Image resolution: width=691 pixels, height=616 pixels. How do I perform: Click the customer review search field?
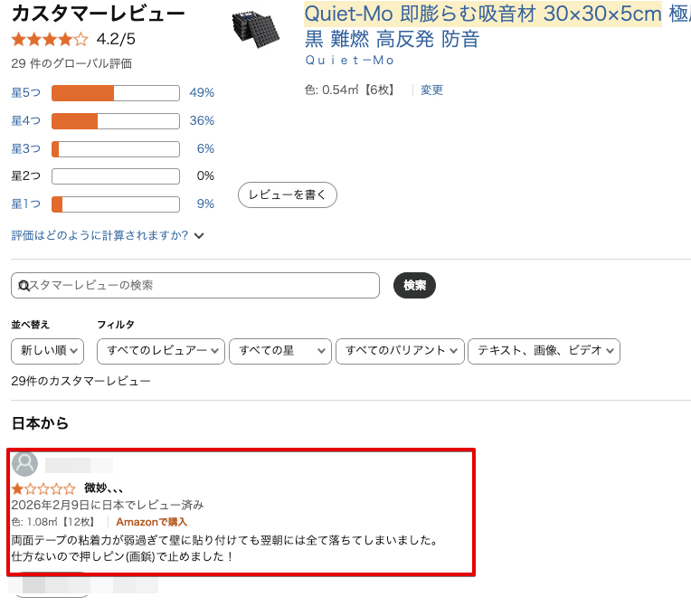coord(195,286)
